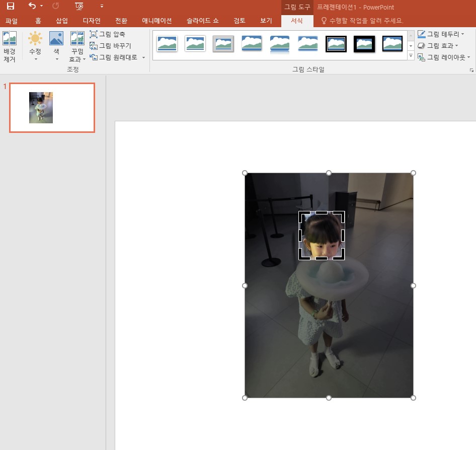Screen dimensions: 476x450
Task: Apply the third gray-framed picture style
Action: 223,44
